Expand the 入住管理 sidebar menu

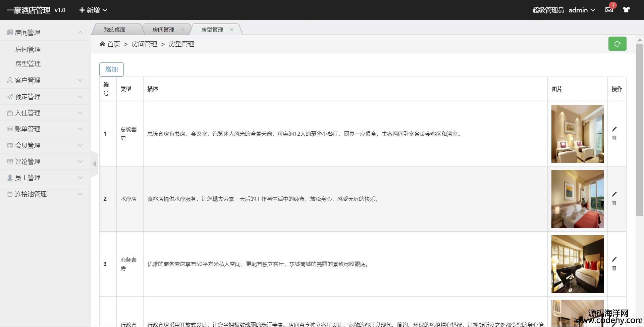45,113
